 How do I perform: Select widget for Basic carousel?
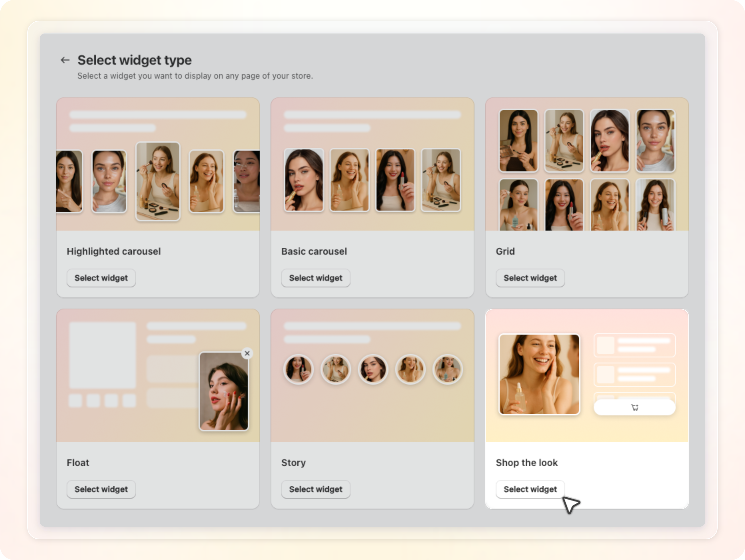click(x=316, y=278)
